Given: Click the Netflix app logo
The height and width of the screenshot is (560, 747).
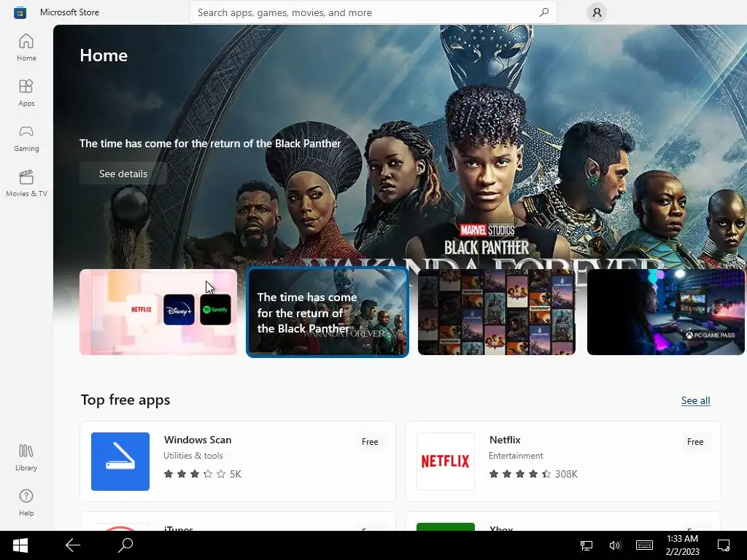Looking at the screenshot, I should pos(446,462).
